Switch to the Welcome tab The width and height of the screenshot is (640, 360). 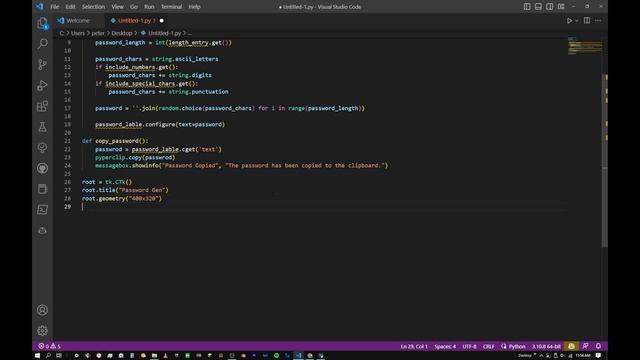point(78,20)
